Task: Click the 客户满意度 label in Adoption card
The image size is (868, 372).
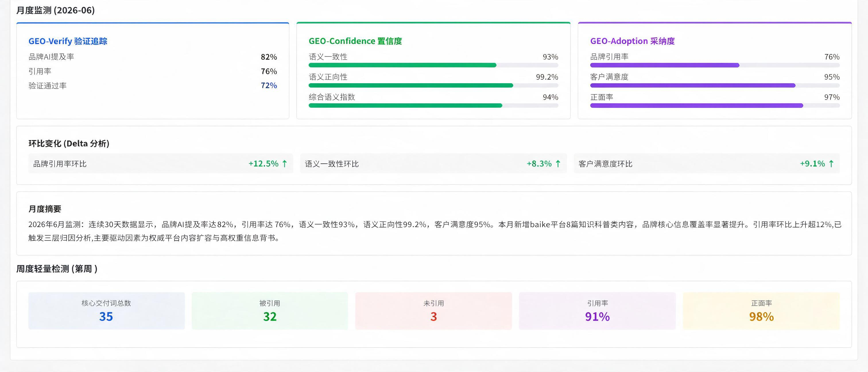Action: coord(609,77)
